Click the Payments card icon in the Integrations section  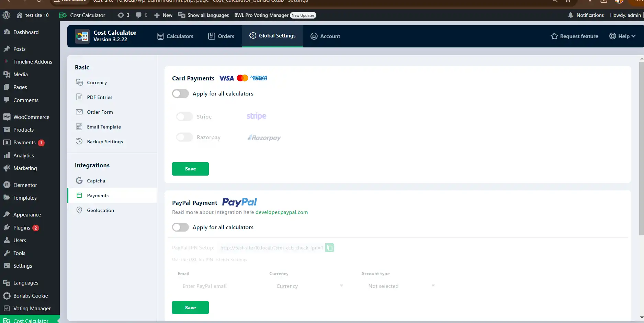point(79,196)
